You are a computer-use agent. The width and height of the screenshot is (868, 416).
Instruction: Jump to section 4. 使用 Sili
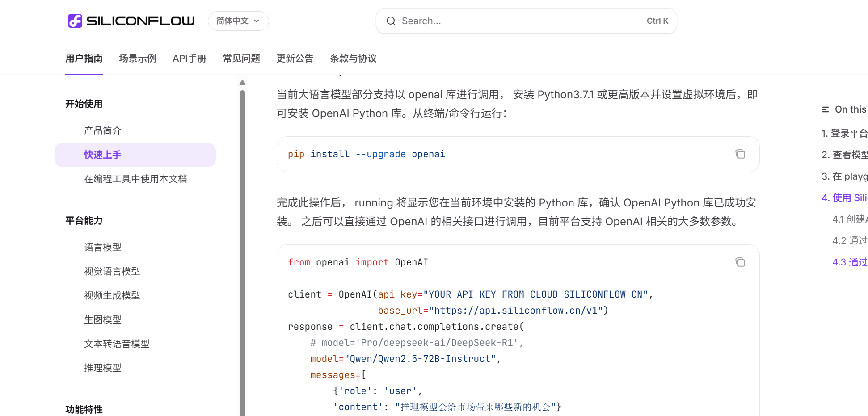tap(845, 197)
